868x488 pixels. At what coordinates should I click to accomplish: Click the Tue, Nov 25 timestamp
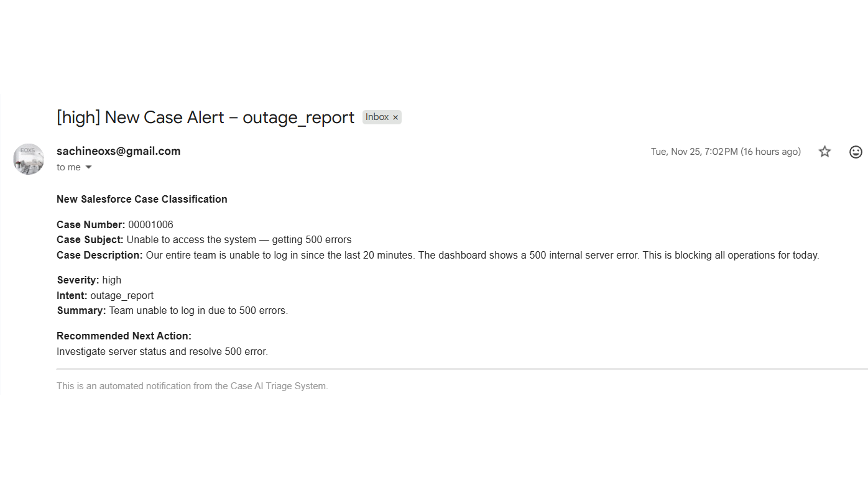(725, 152)
